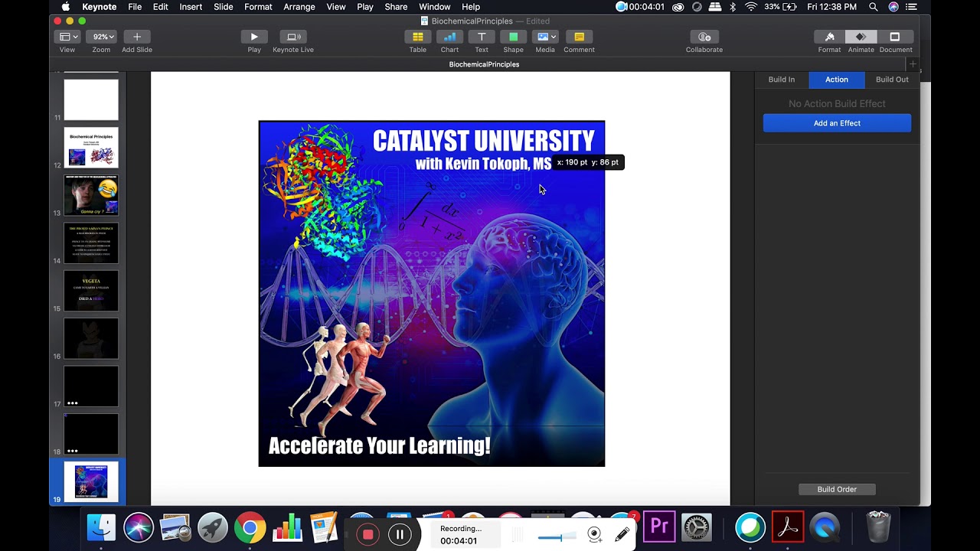Open System Preferences from the Dock
The height and width of the screenshot is (551, 980).
point(697,528)
